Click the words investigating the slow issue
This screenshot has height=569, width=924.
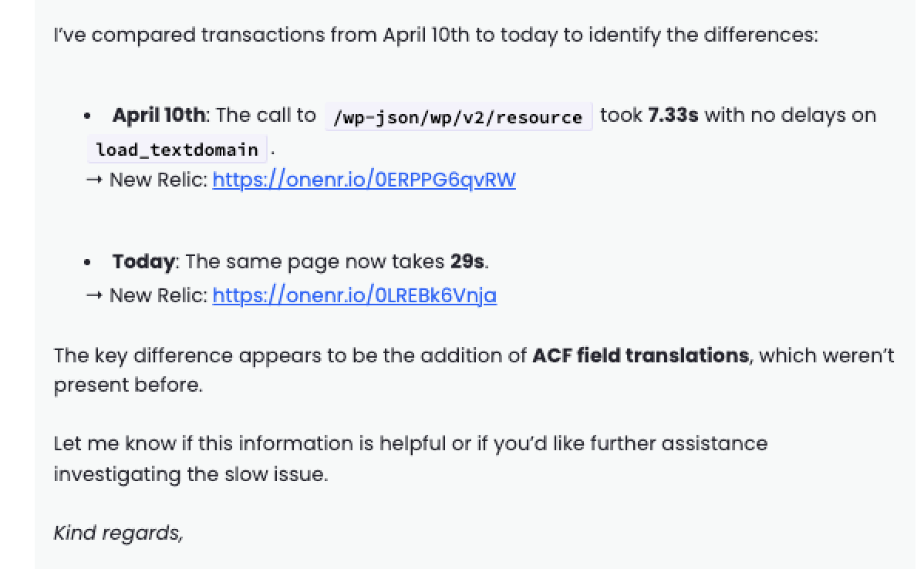tap(191, 474)
